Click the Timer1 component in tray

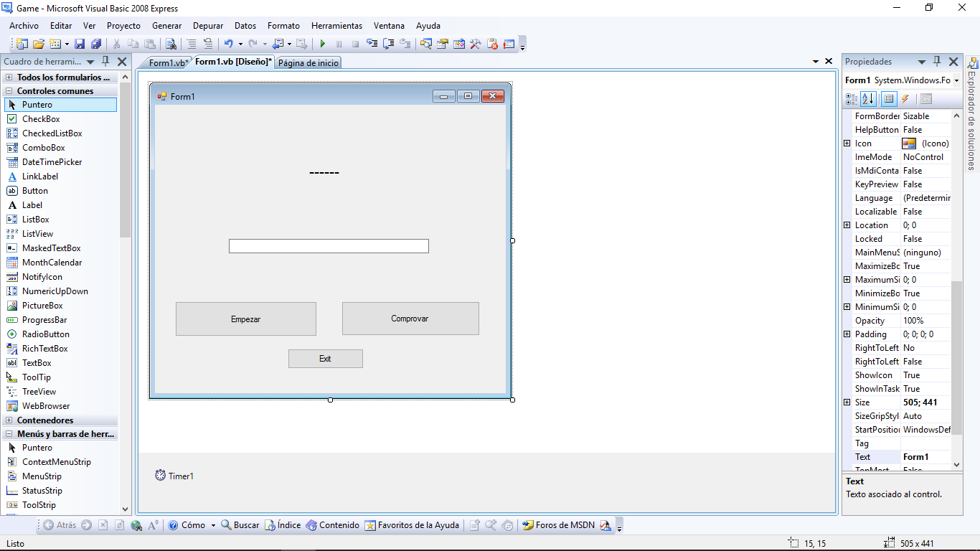click(174, 476)
